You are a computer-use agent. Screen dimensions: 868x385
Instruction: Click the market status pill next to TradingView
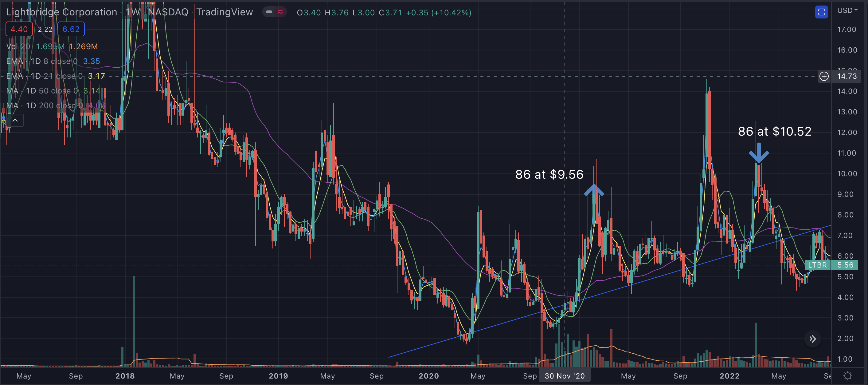click(x=275, y=12)
